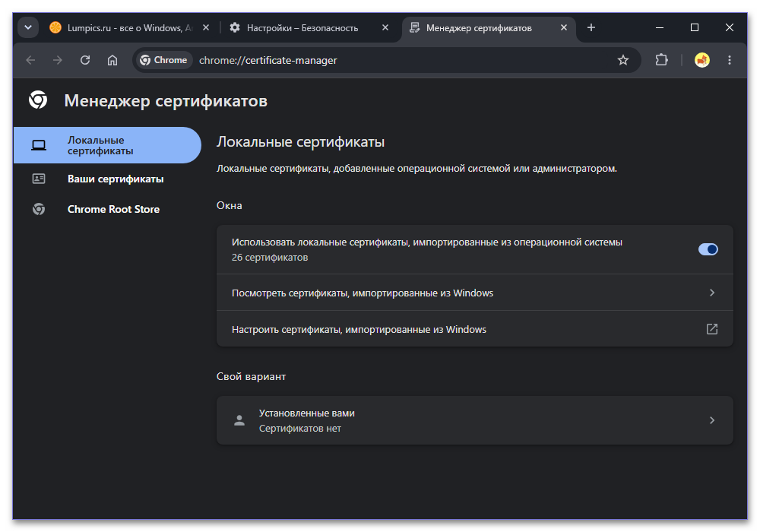Click the Chrome logo beside Менеджер сертификатов
760x532 pixels.
pos(38,100)
